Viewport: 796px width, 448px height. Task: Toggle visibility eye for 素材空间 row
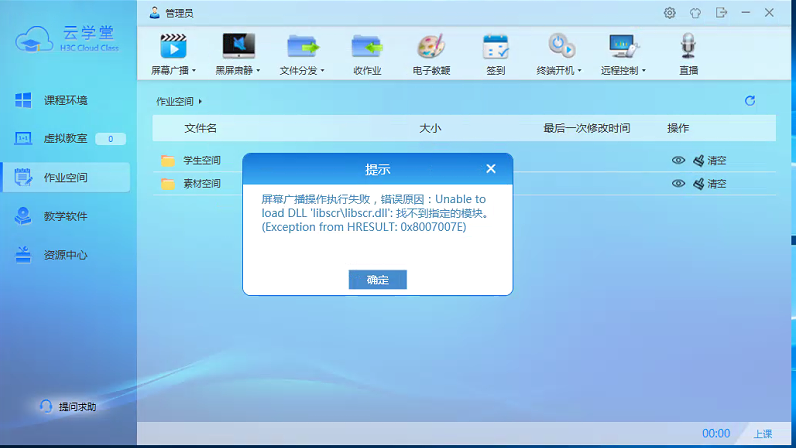tap(678, 184)
